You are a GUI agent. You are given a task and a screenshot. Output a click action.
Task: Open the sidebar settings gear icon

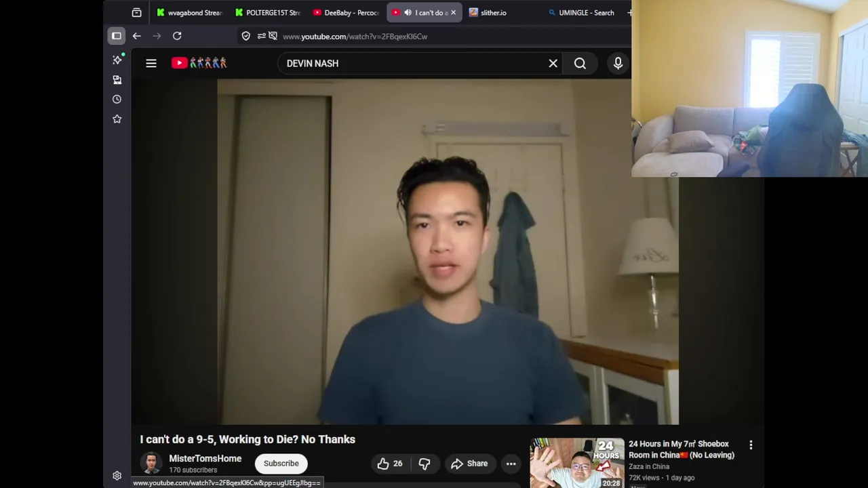pos(117,476)
